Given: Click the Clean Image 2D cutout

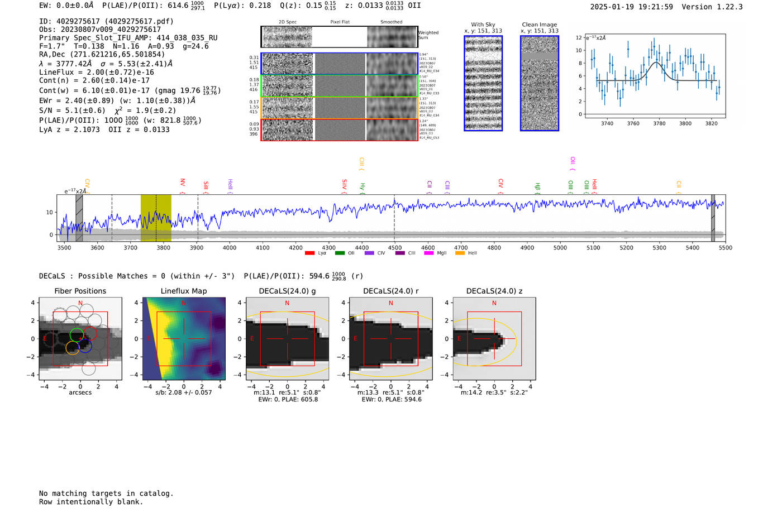Looking at the screenshot, I should coord(540,83).
